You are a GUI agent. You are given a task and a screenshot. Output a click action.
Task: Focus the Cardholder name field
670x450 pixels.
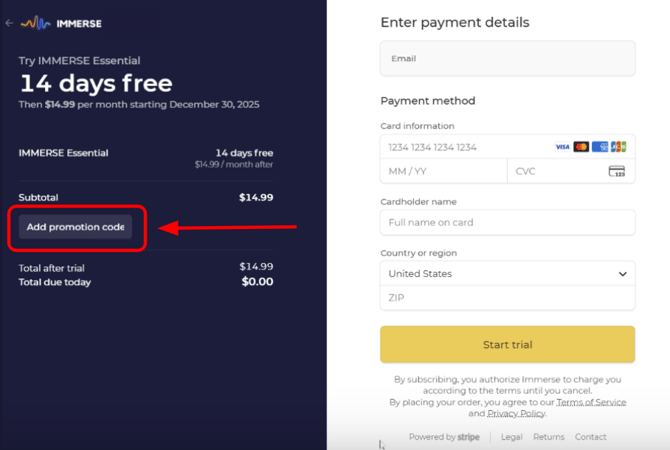tap(507, 222)
